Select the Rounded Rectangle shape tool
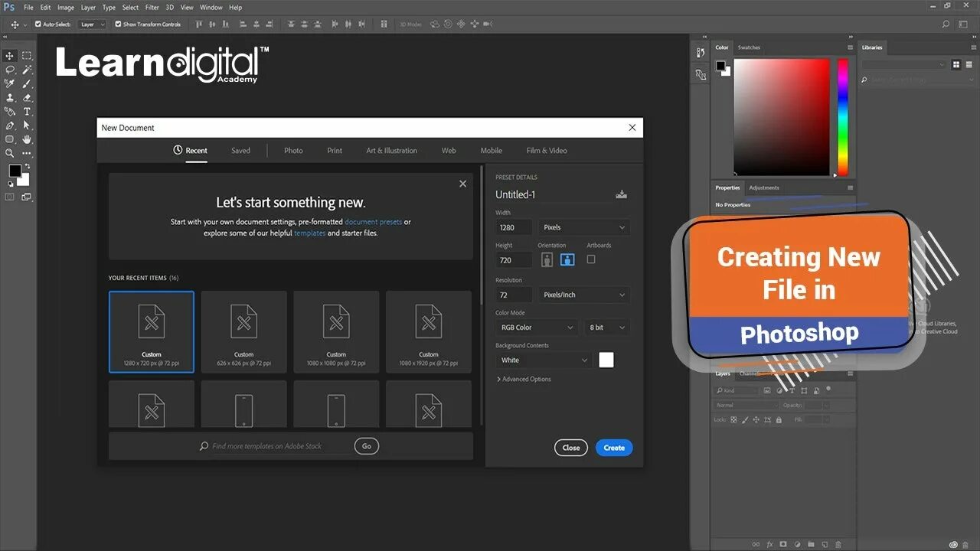This screenshot has width=980, height=551. click(x=10, y=139)
